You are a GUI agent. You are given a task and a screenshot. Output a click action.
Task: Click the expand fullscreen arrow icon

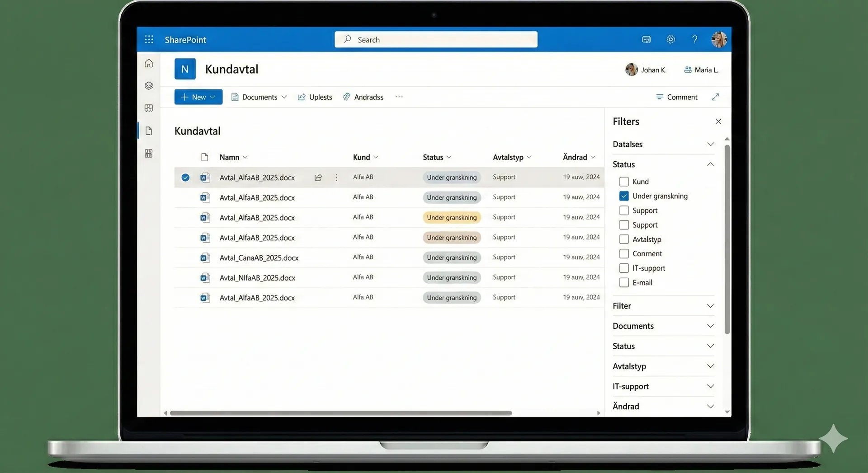pyautogui.click(x=715, y=97)
